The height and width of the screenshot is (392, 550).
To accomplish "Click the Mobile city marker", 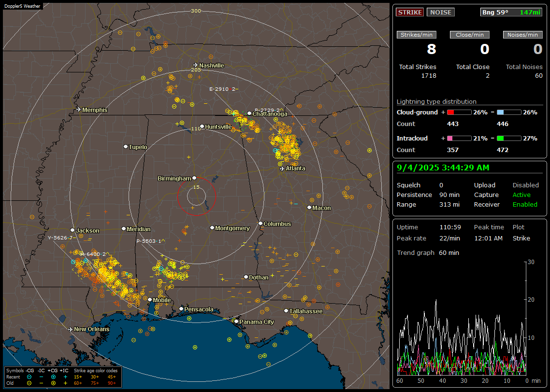I will 150,299.
